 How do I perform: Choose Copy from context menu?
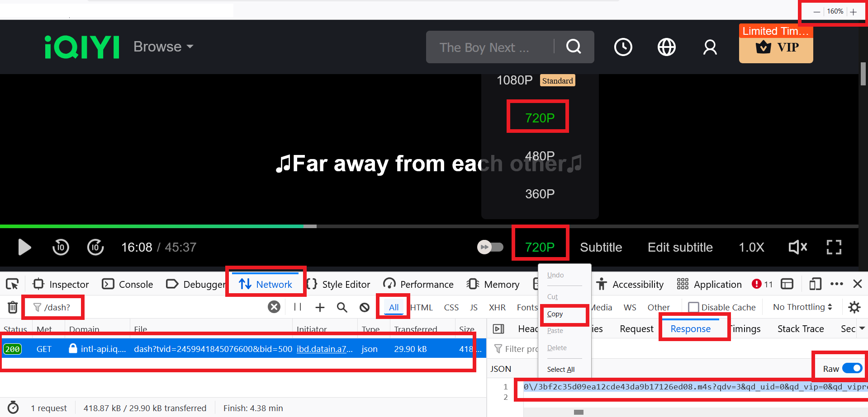pyautogui.click(x=555, y=314)
